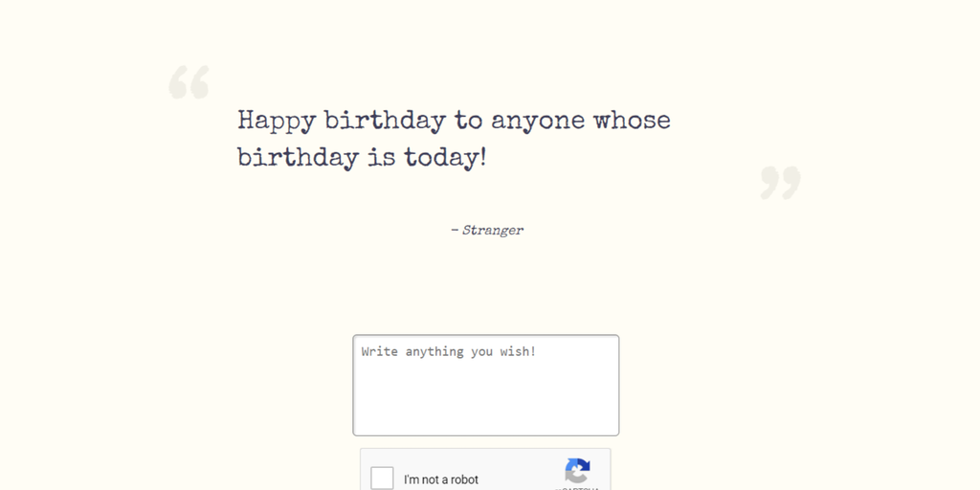Click the word "whose" in the quote

632,122
